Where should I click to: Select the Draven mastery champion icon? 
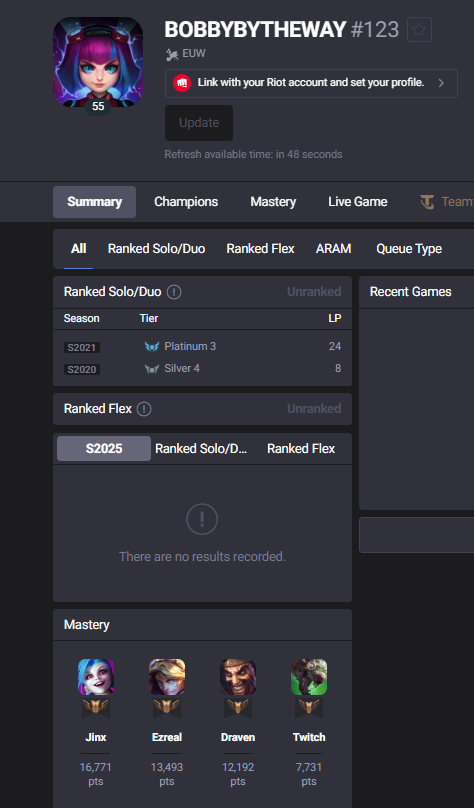[x=238, y=677]
